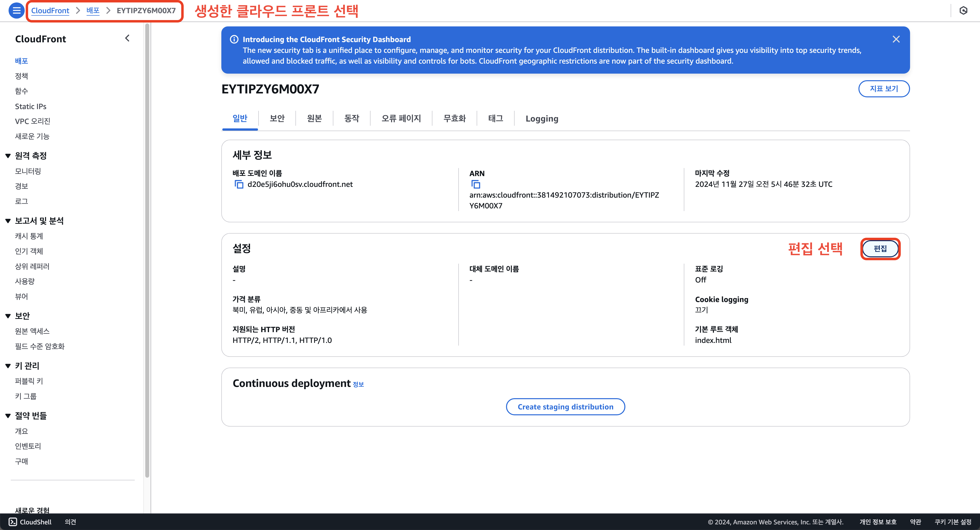Collapse the 절약 번들 section
The width and height of the screenshot is (980, 530).
point(8,416)
